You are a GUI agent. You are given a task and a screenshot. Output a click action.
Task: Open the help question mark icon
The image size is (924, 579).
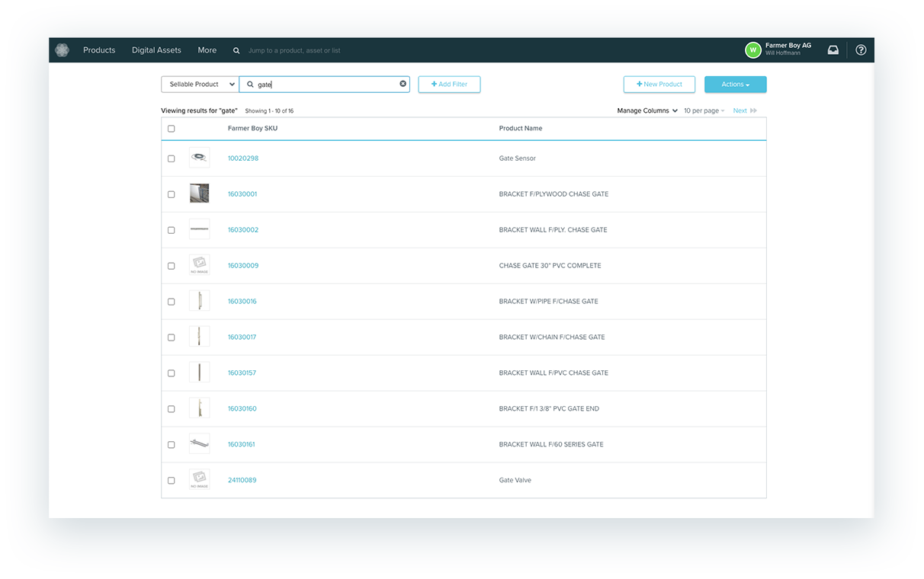(861, 50)
